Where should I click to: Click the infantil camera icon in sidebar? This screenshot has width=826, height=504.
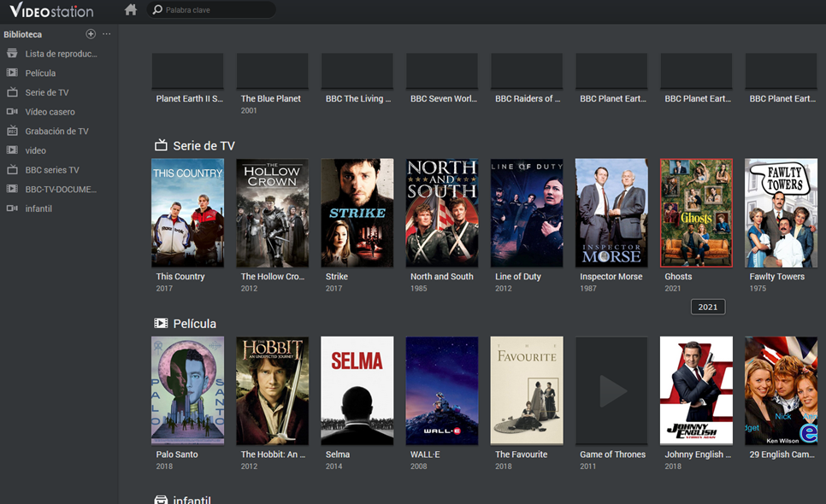tap(12, 208)
